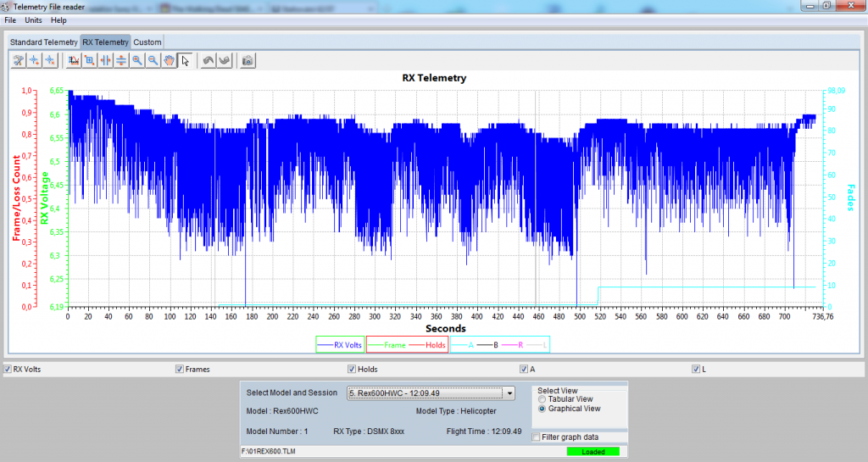Switch to the Standard Telemetry tab

click(x=43, y=42)
